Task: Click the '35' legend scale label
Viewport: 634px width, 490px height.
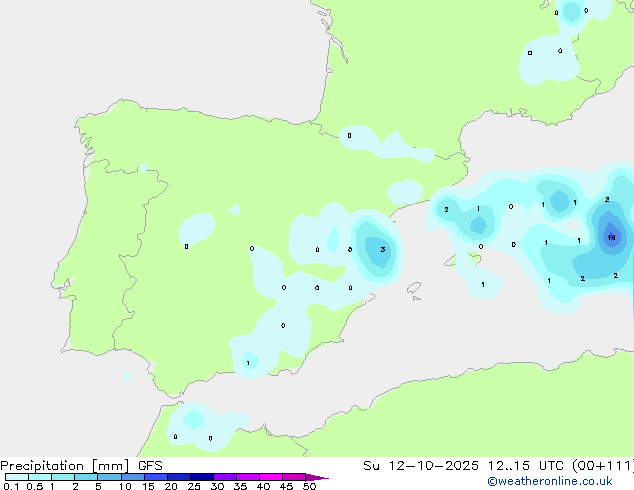Action: [x=240, y=486]
